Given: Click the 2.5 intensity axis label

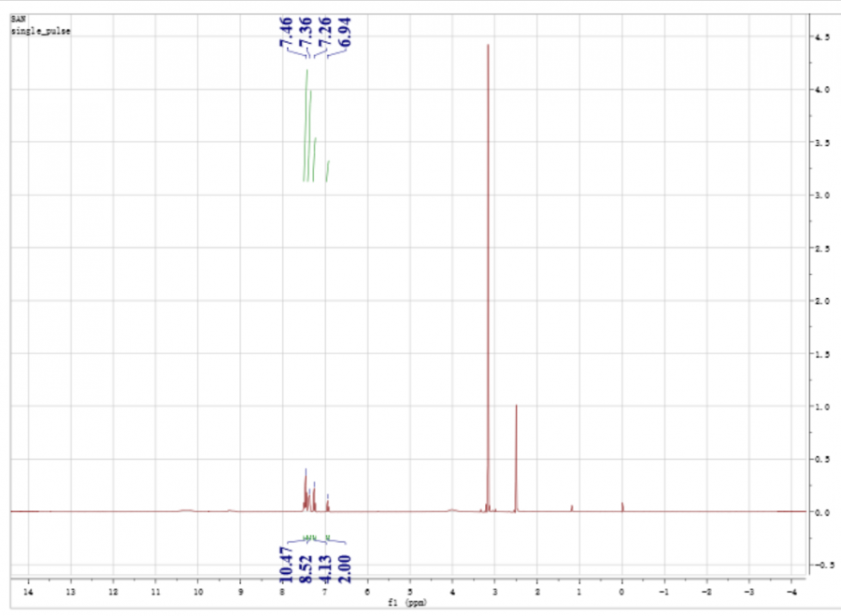Looking at the screenshot, I should coord(822,249).
